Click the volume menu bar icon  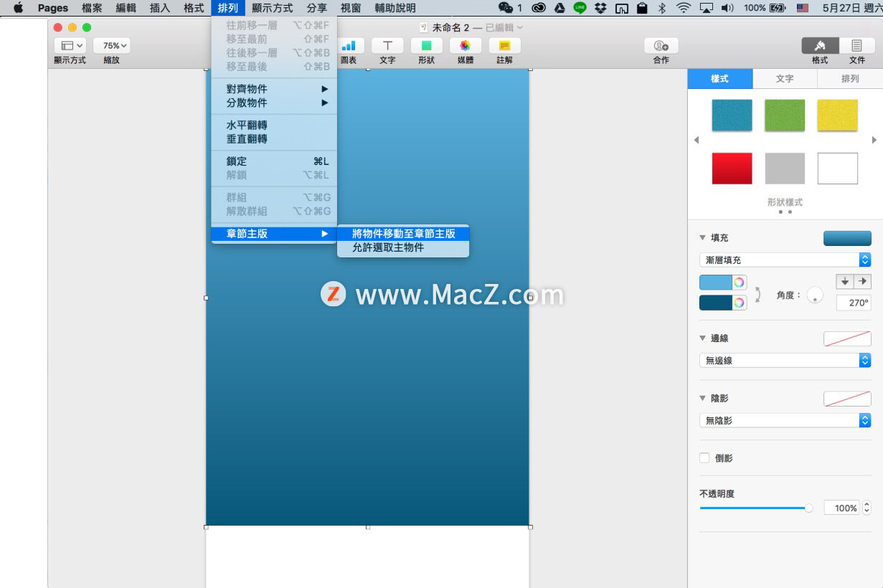point(727,8)
